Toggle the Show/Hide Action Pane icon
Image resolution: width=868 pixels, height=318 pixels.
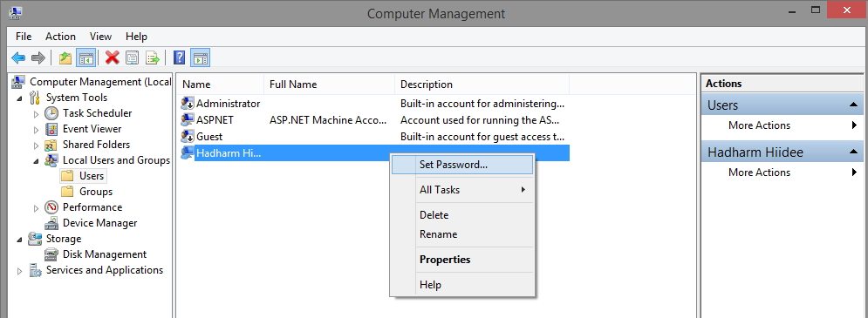tap(200, 58)
